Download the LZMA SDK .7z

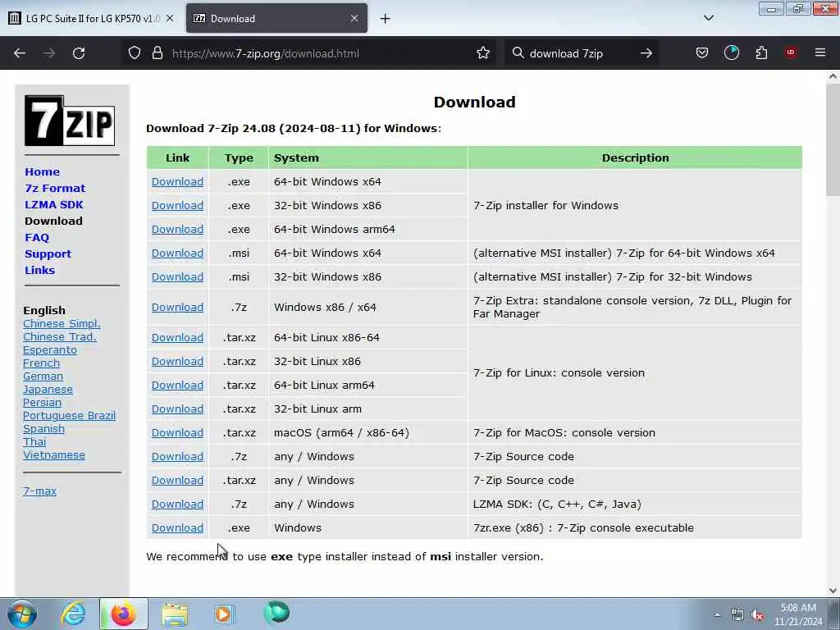pos(177,504)
